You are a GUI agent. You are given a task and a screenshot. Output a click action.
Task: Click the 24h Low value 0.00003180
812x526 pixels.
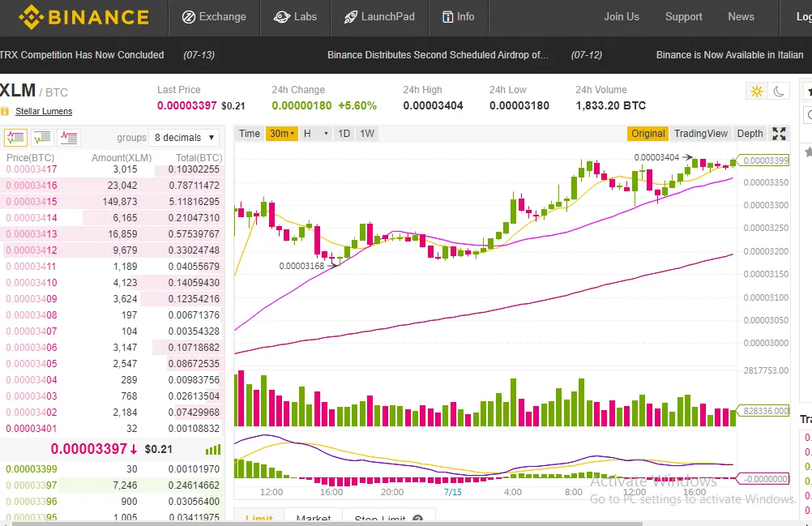coord(519,105)
